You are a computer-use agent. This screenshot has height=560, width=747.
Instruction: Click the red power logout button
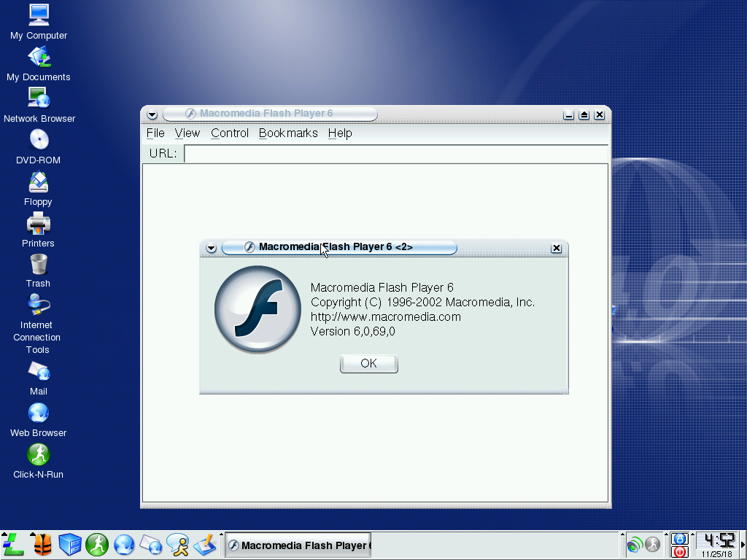pyautogui.click(x=679, y=552)
